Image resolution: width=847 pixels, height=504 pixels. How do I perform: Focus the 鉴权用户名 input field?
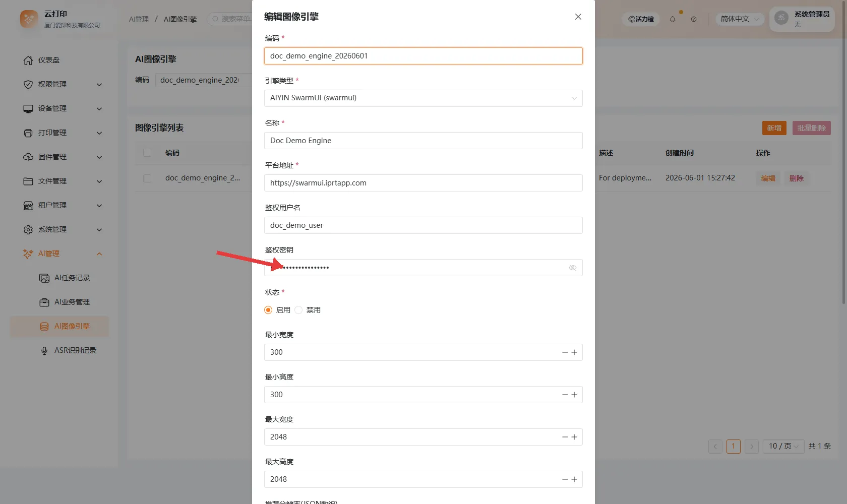[423, 225]
